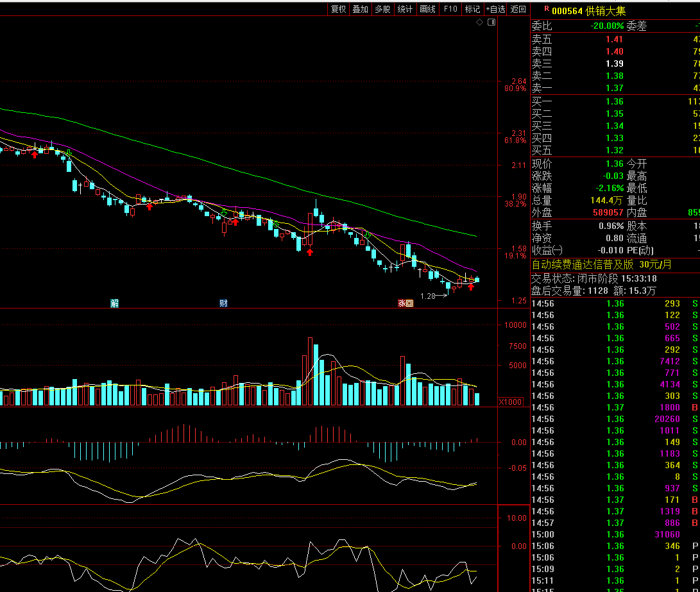Click the 返回 back button
Screen dimensions: 700x592
(518, 9)
